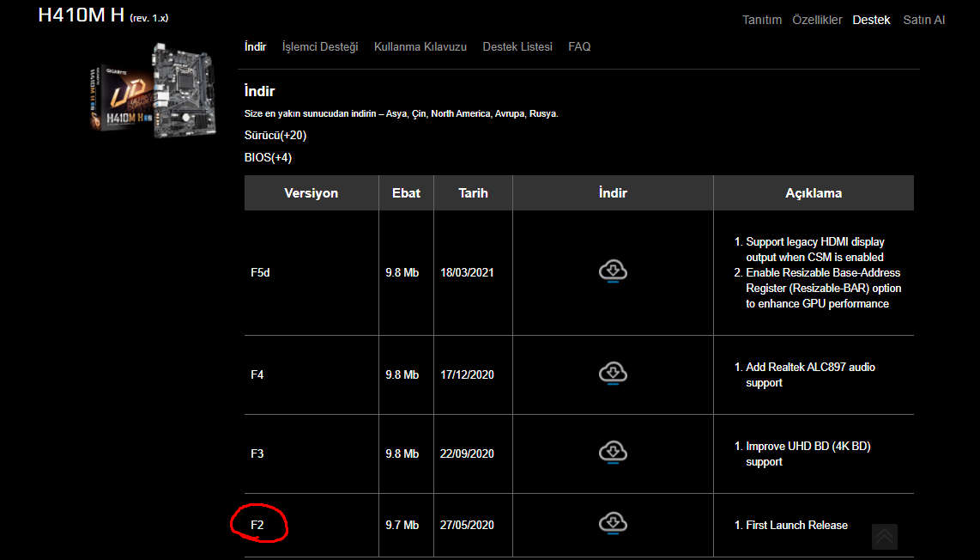This screenshot has width=980, height=560.
Task: Switch to the Kullanma Kılavuzu tab
Action: 420,47
